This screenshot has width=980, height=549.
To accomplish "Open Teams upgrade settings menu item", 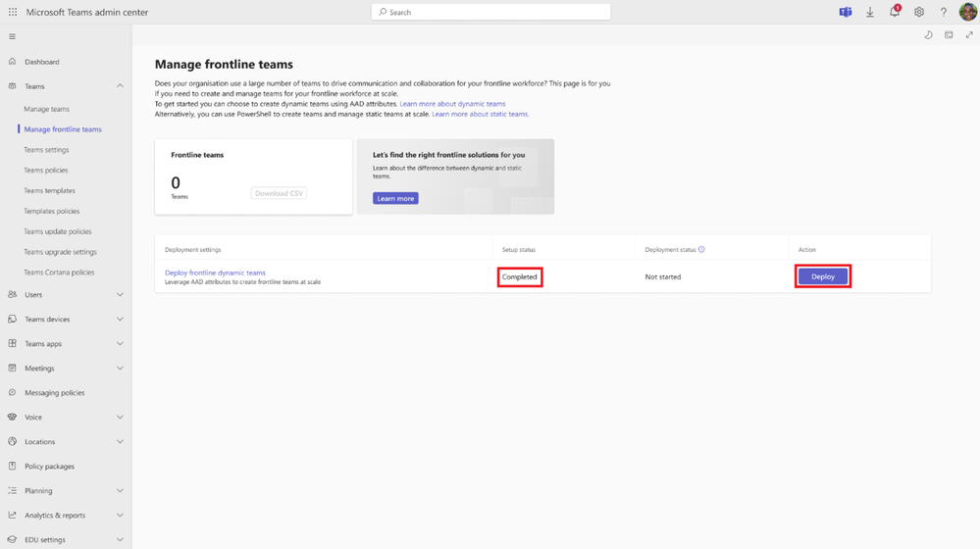I will [x=60, y=252].
